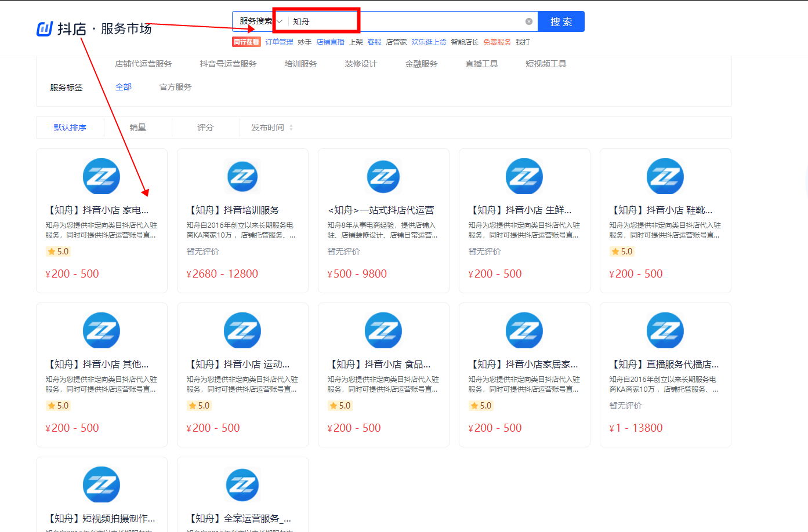Open the 抖音培训服务 service logo
This screenshot has width=808, height=532.
(x=242, y=176)
